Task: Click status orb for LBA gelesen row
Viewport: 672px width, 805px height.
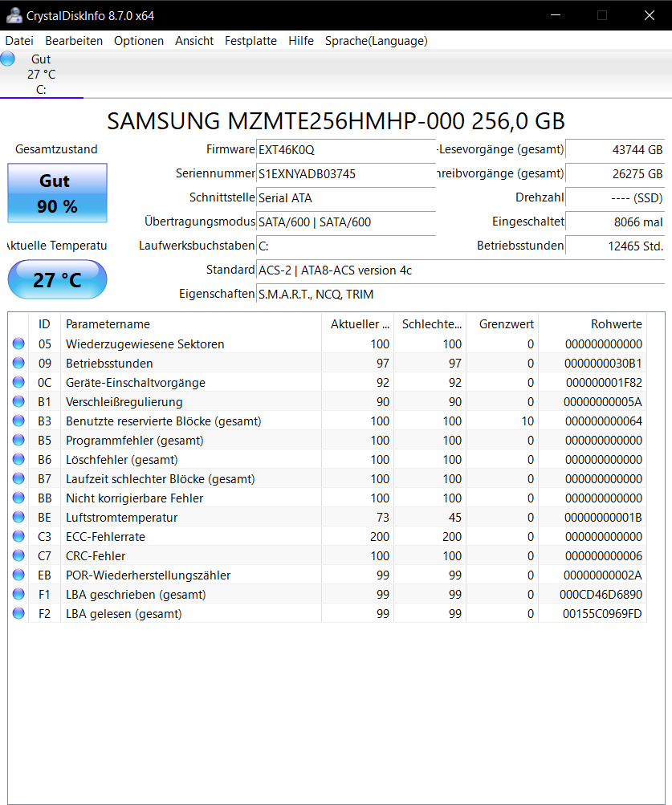Action: pyautogui.click(x=18, y=613)
